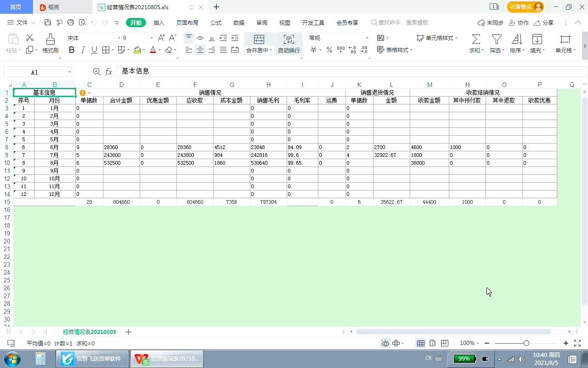Toggle bottom vertical alignment
Viewport: 588px width, 368px height.
(x=212, y=38)
